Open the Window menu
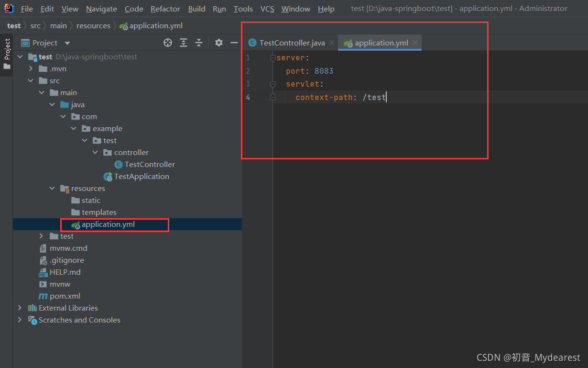Viewport: 588px width, 368px height. pyautogui.click(x=296, y=9)
